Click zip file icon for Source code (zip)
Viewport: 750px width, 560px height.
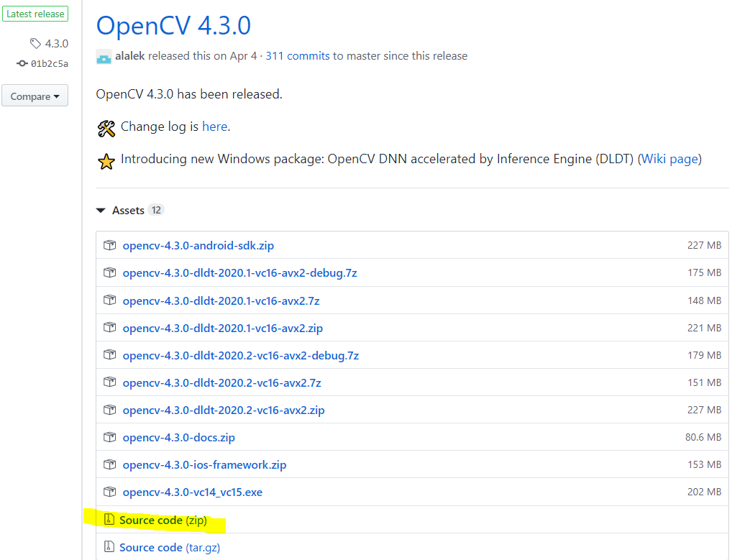pyautogui.click(x=109, y=519)
